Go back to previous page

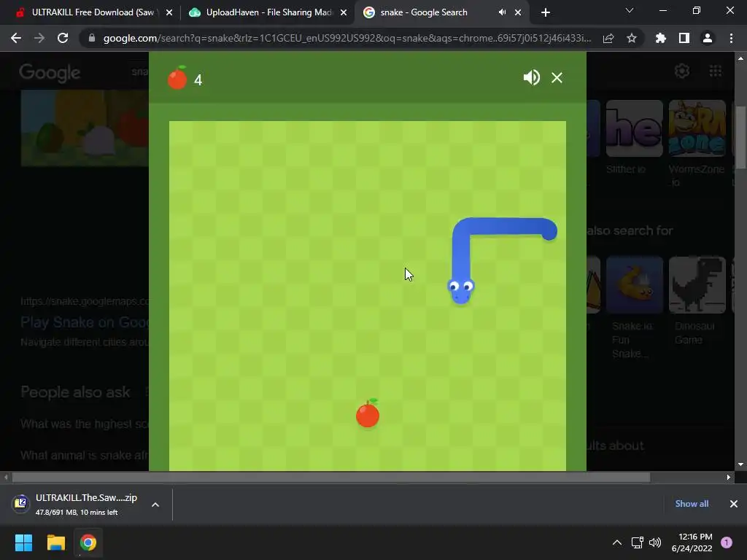(x=16, y=38)
